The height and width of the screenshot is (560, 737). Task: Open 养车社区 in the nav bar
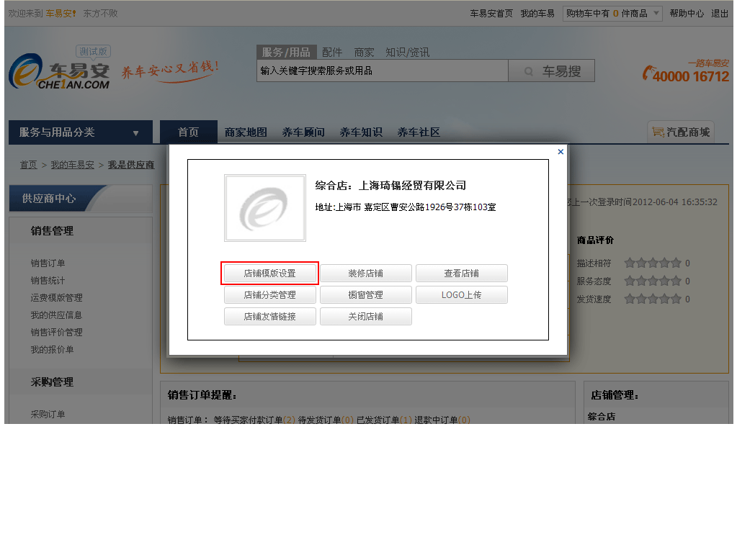click(419, 132)
